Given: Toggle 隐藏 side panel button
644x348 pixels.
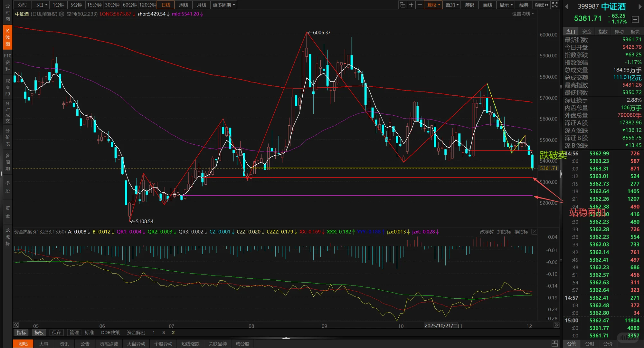Looking at the screenshot, I should point(541,5).
